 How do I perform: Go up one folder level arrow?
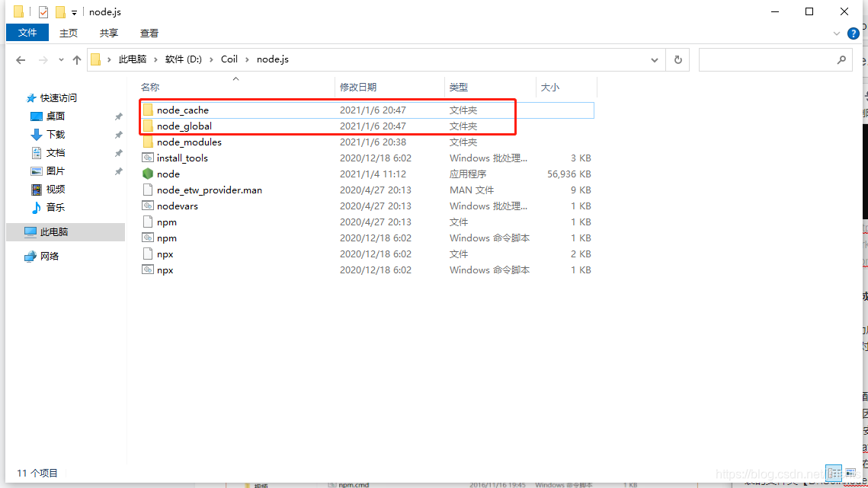76,59
